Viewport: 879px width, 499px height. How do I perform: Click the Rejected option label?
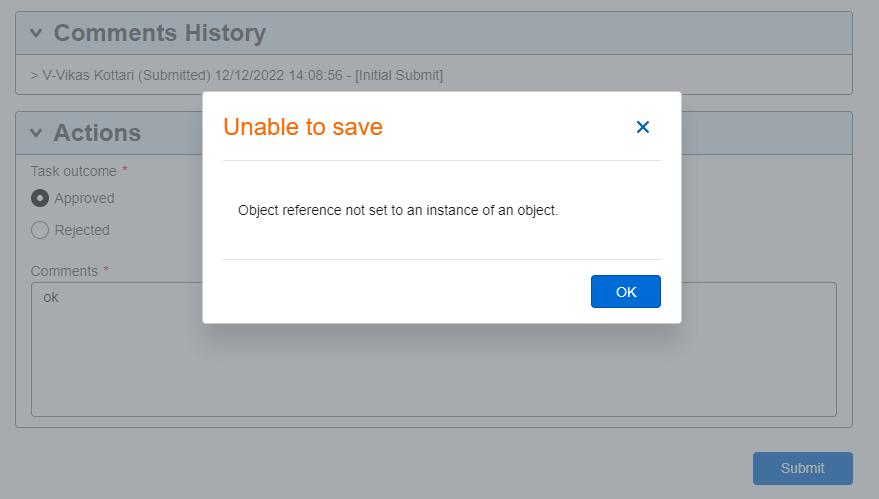(x=82, y=230)
